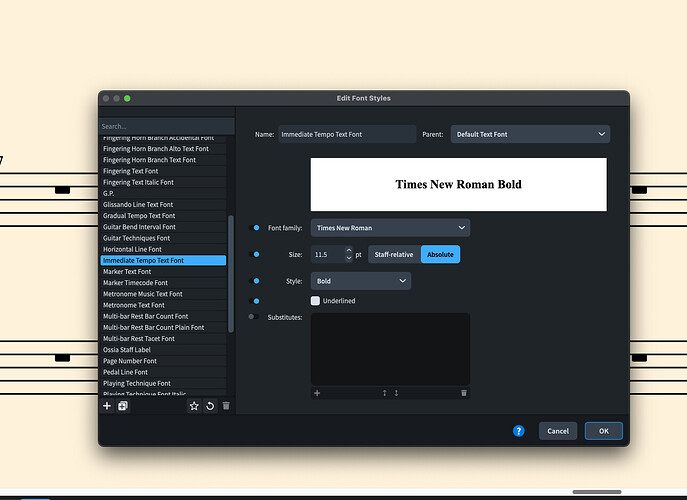The image size is (687, 500).
Task: Increase font size with stepper up arrow
Action: tap(349, 251)
